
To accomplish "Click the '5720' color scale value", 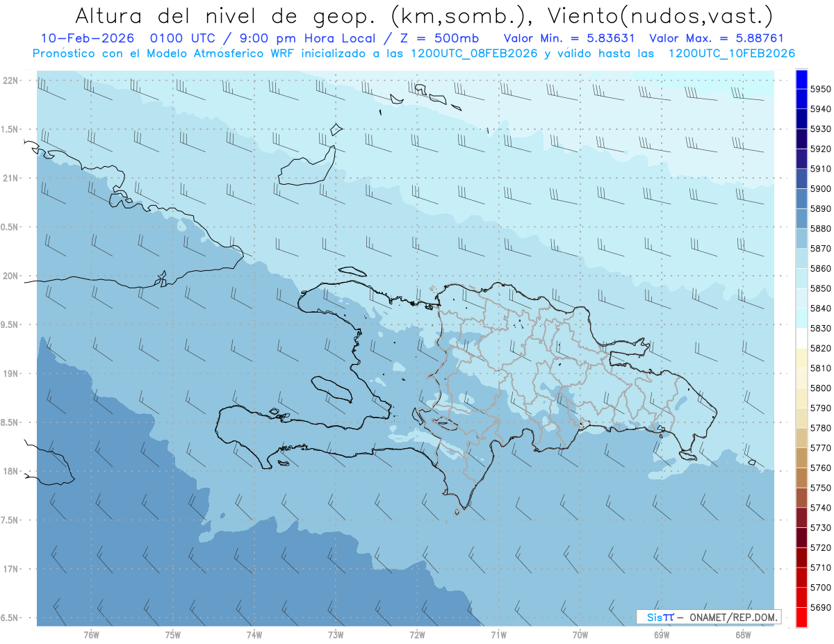I will coord(821,547).
